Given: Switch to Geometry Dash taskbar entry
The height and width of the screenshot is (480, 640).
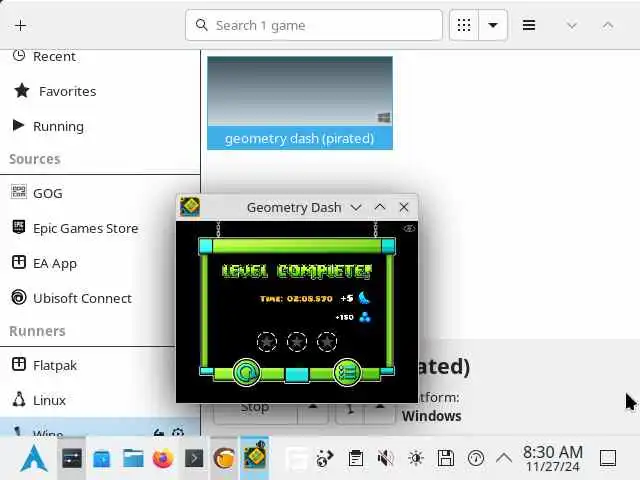Looking at the screenshot, I should (255, 456).
